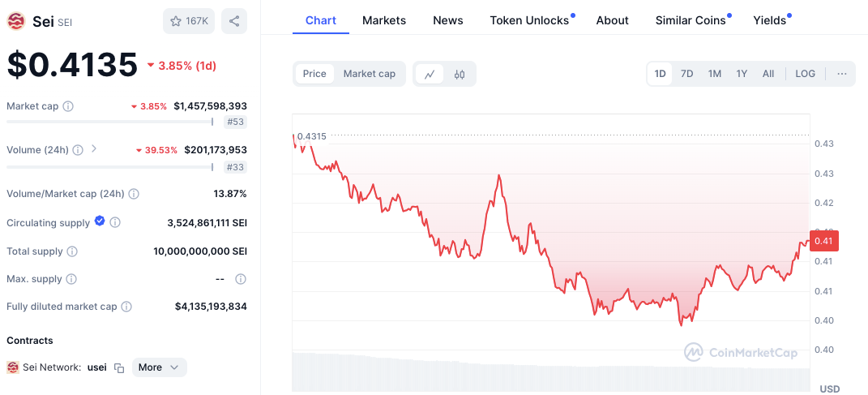Show Volume (24h) info icon
The height and width of the screenshot is (395, 868).
coord(78,149)
